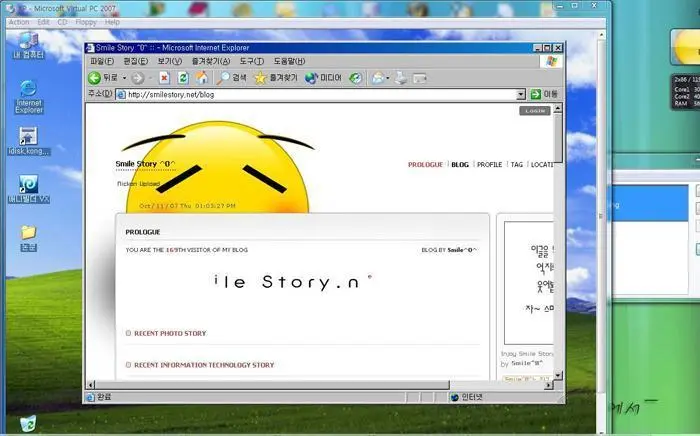Click the Smile Story ^0^ blog title

point(146,164)
